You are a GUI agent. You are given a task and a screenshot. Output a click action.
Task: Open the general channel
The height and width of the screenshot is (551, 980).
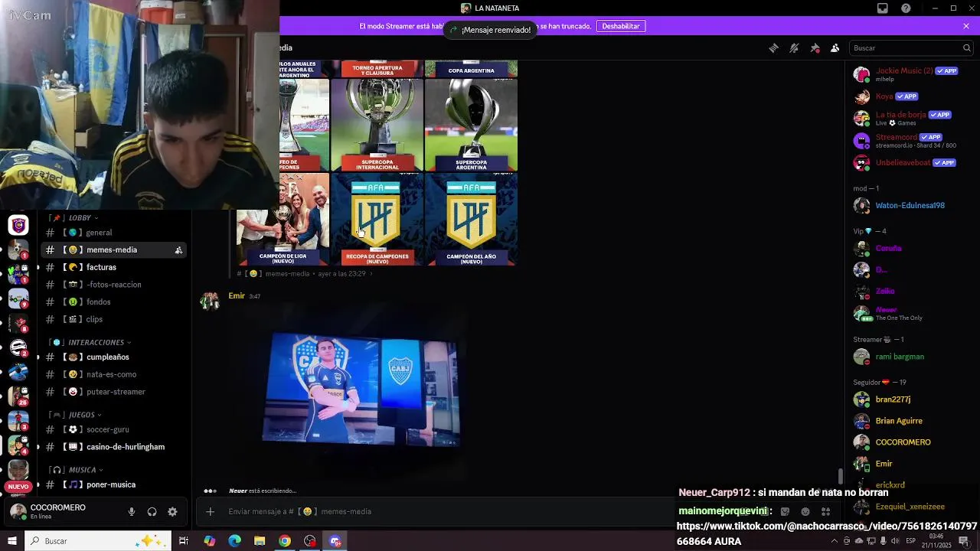115,233
